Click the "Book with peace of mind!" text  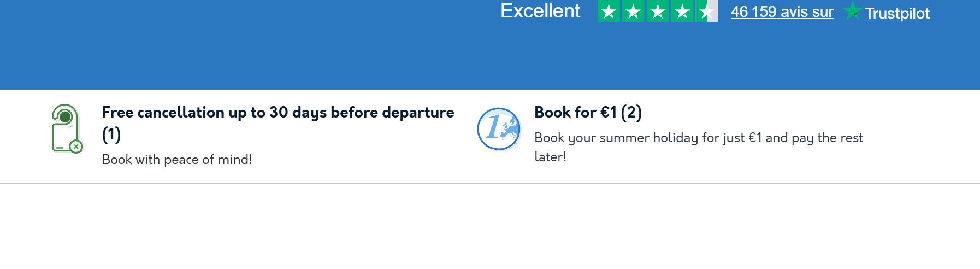(x=177, y=160)
